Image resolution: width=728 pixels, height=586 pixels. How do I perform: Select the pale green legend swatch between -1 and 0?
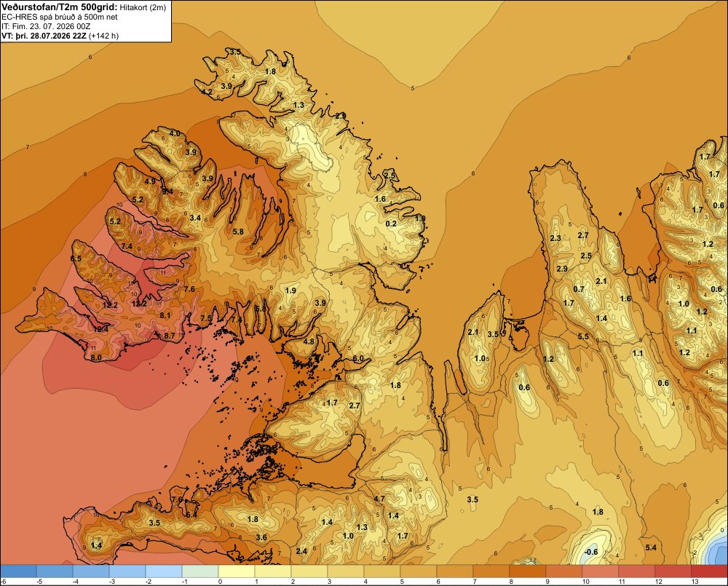tap(200, 571)
